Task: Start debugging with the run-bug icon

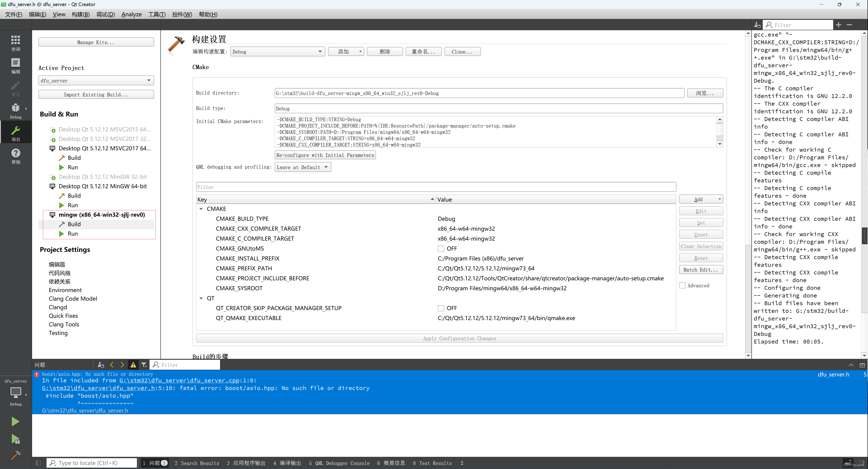Action: 16,439
